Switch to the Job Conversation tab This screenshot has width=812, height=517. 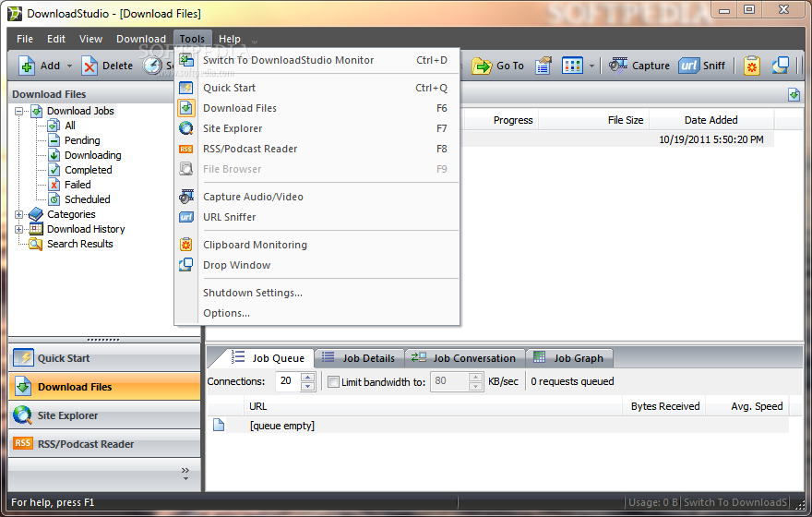tap(464, 358)
